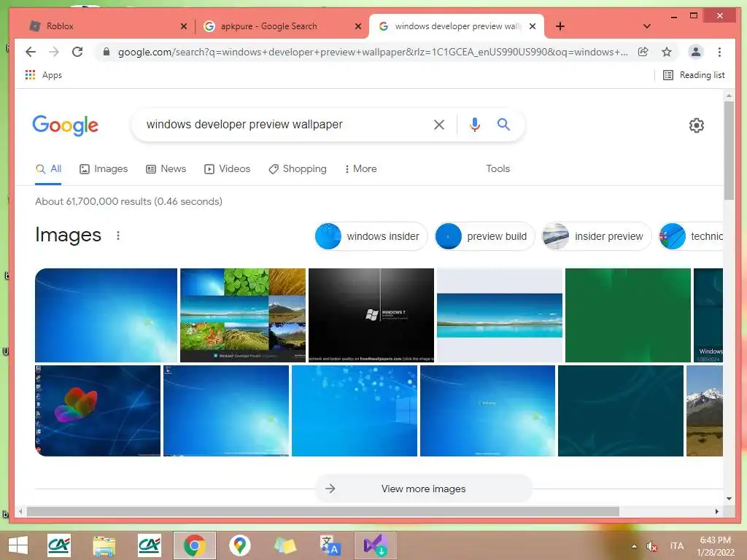This screenshot has height=560, width=747.
Task: Open the first blue Windows wallpaper thumbnail
Action: click(107, 315)
